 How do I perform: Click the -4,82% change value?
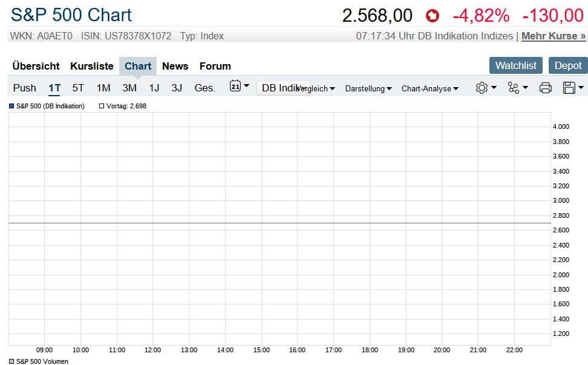(x=481, y=16)
